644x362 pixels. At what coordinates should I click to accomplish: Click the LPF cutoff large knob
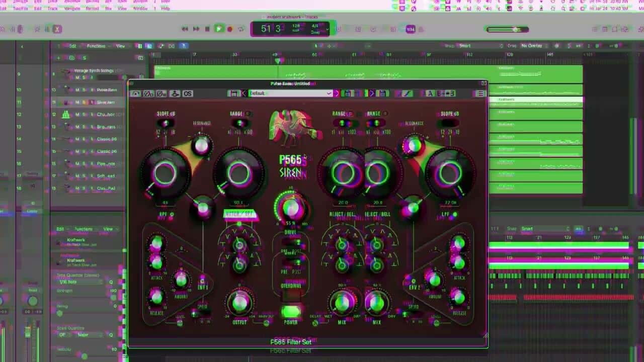449,174
